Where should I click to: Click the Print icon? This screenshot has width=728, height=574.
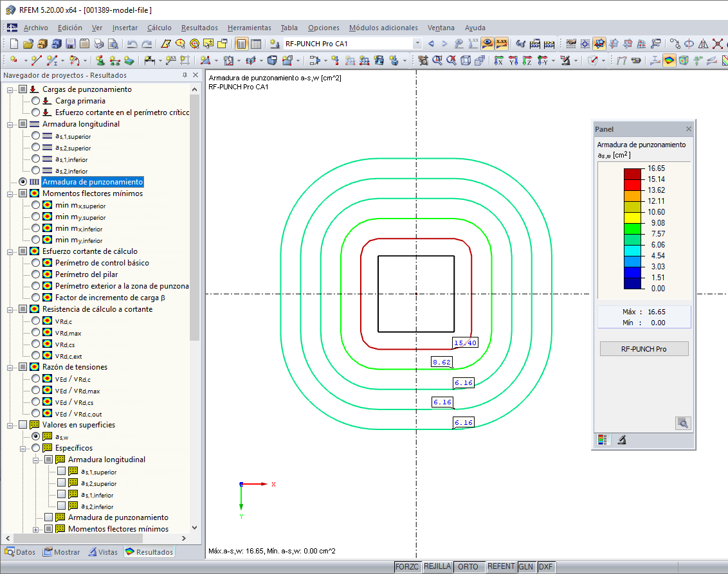pos(99,44)
